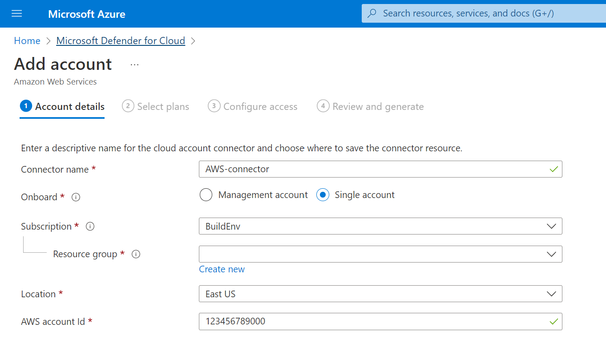
Task: Click the Connector name label
Action: tap(55, 170)
